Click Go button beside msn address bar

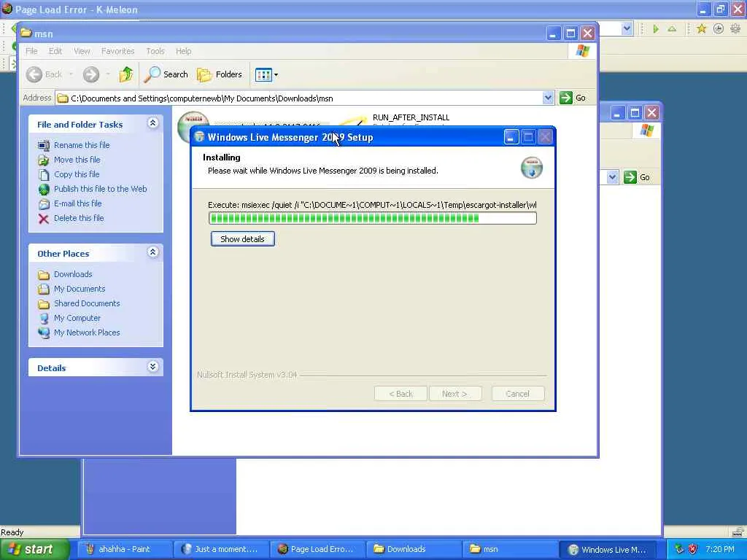coord(573,98)
